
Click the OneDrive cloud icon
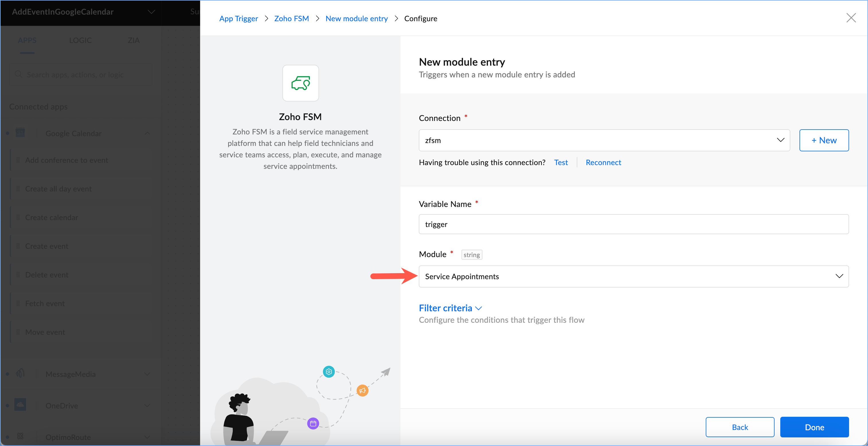coord(20,405)
